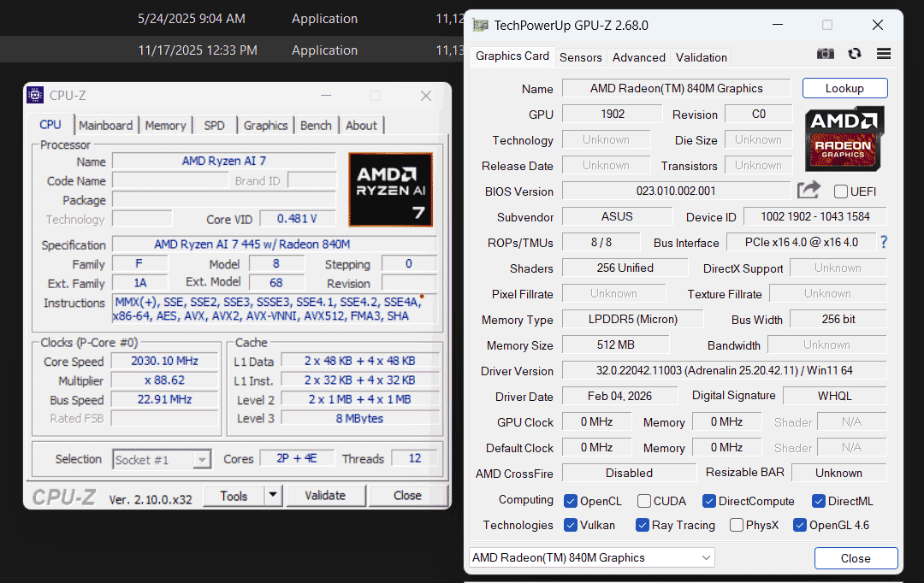Click the Instructions list field in CPU-Z
Screen dimensions: 924x583
coord(275,309)
